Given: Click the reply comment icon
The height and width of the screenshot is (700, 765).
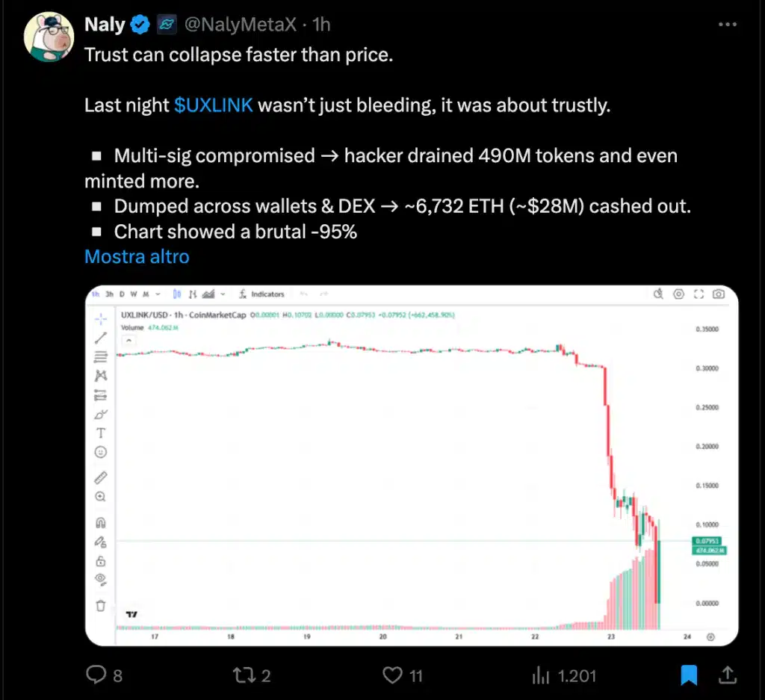Looking at the screenshot, I should (x=96, y=676).
